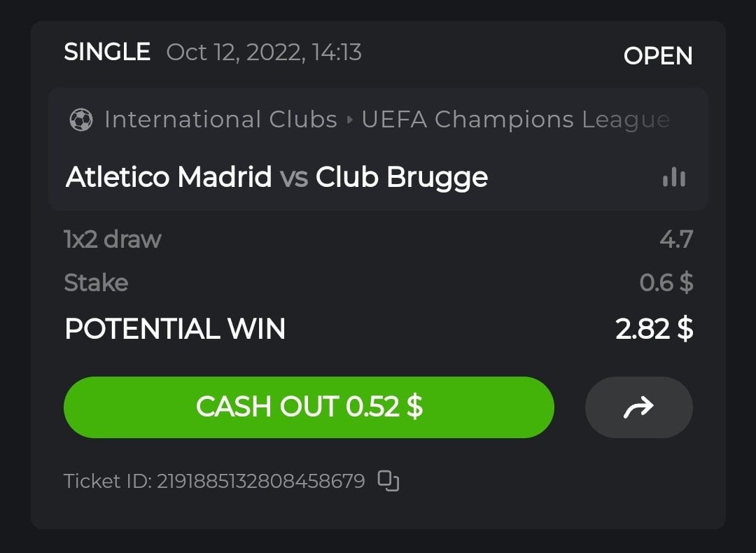The width and height of the screenshot is (756, 553).
Task: Click the 0.6 $ stake amount
Action: (x=666, y=283)
